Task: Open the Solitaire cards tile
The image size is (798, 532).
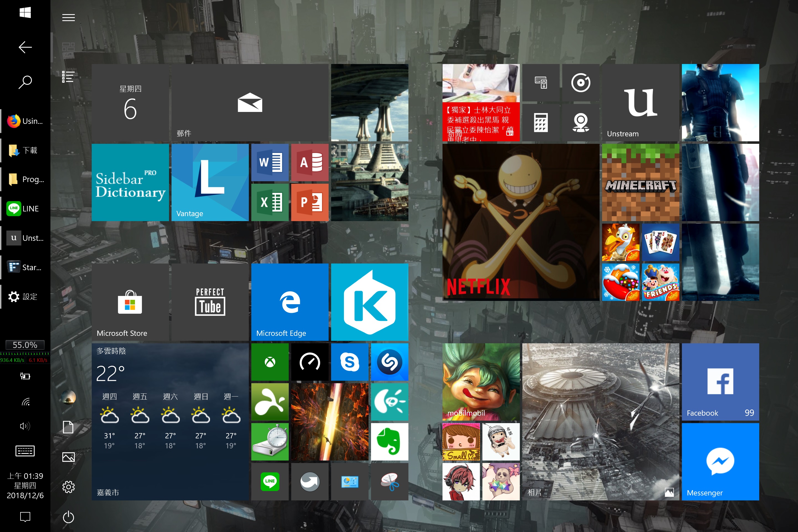Action: pos(661,242)
